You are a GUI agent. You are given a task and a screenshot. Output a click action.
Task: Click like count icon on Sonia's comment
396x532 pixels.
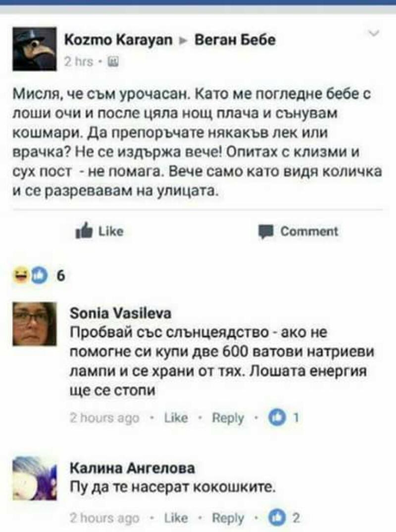pyautogui.click(x=278, y=418)
